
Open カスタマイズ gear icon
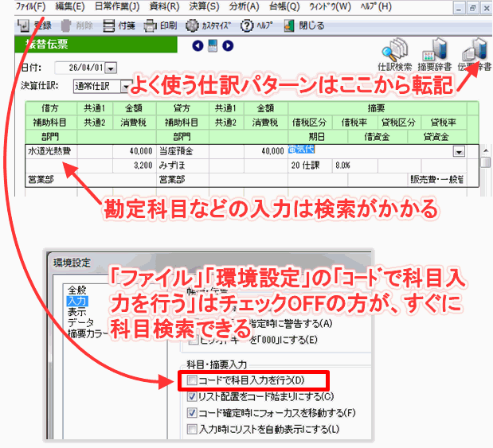pos(192,25)
